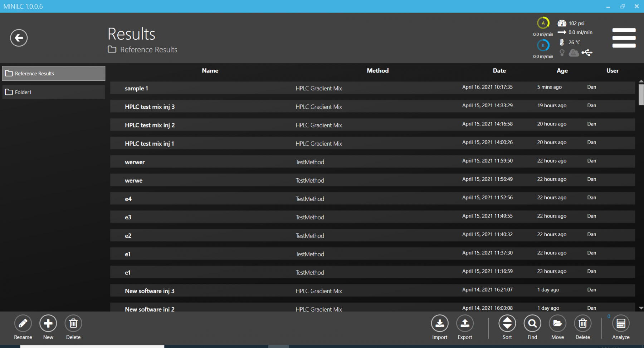Image resolution: width=644 pixels, height=348 pixels.
Task: Open the Sort options
Action: tap(507, 324)
